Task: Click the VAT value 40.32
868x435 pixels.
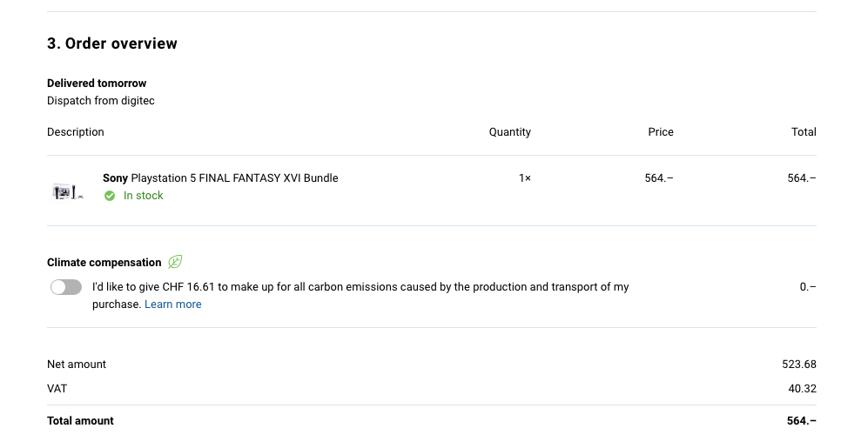Action: [802, 389]
